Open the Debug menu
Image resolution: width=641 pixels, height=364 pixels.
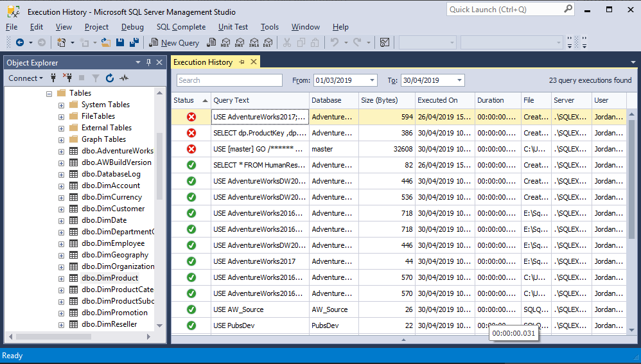coord(132,27)
